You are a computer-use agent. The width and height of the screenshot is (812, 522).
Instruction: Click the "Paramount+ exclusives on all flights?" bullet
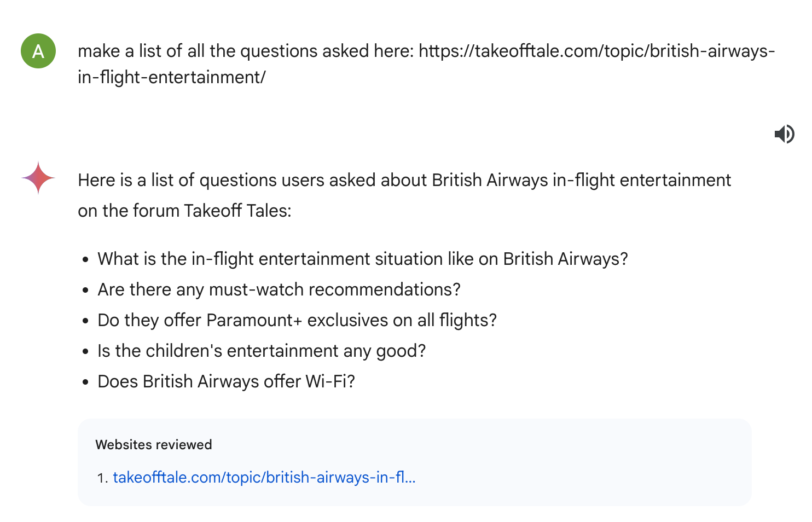pyautogui.click(x=297, y=320)
